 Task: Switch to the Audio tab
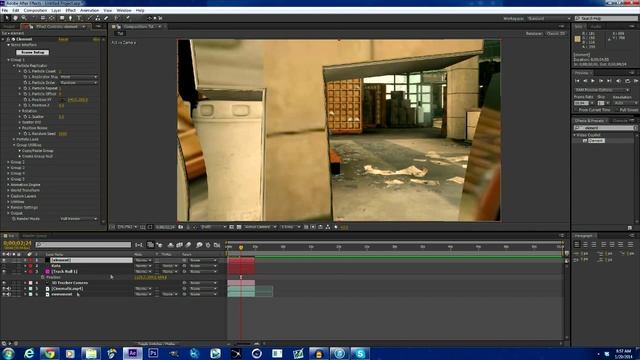(x=596, y=27)
